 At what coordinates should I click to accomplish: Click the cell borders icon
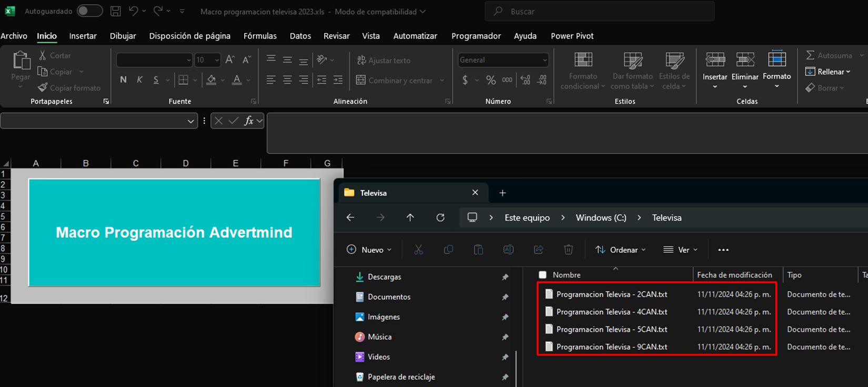pyautogui.click(x=183, y=80)
